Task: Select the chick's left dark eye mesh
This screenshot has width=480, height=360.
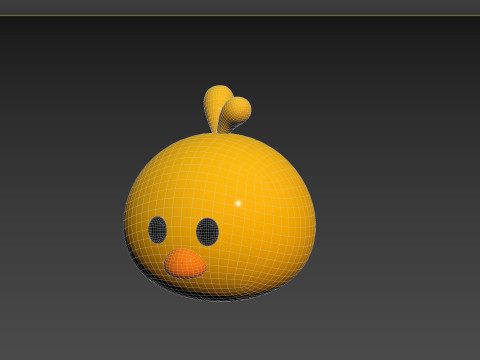Action: [157, 230]
